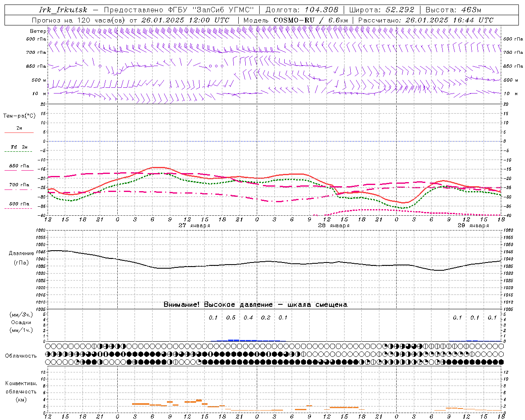The height and width of the screenshot is (420, 525).
Task: Click the "10 м" wind level label on left
Action: click(x=39, y=94)
